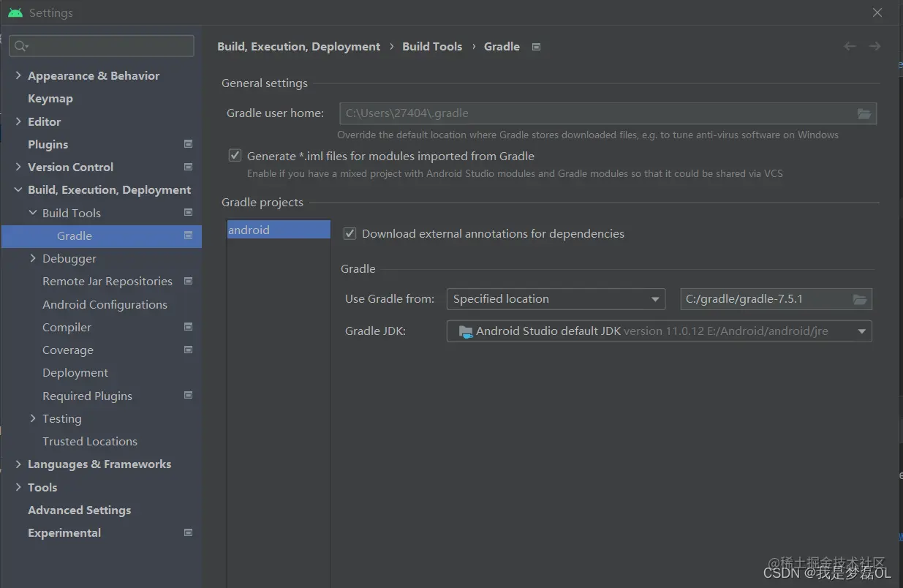Click the search icon in settings search box
Viewport: 903px width, 588px height.
tap(20, 46)
